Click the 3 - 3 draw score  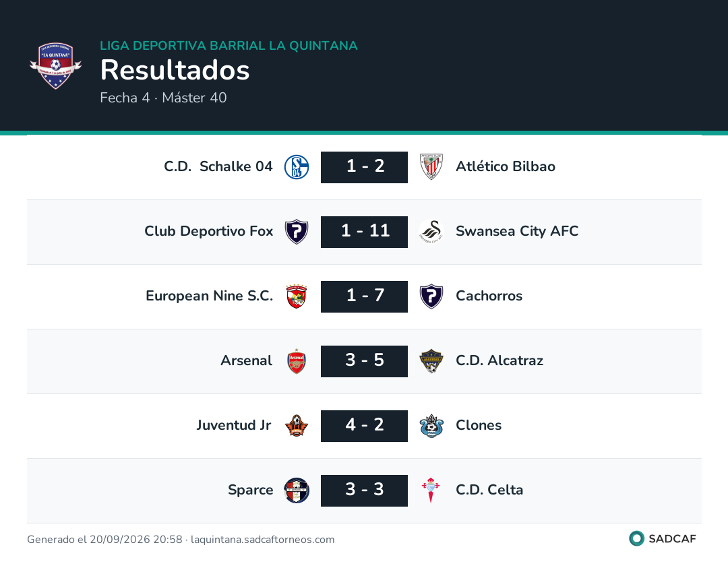point(365,490)
